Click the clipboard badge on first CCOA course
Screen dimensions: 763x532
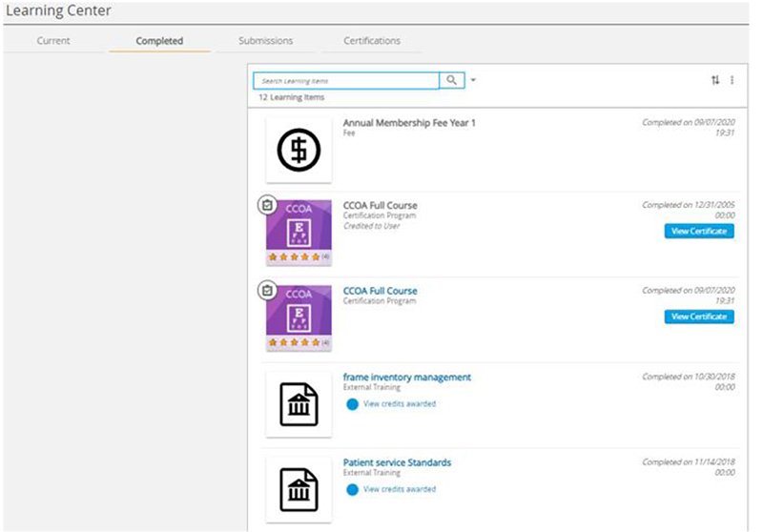(x=267, y=205)
